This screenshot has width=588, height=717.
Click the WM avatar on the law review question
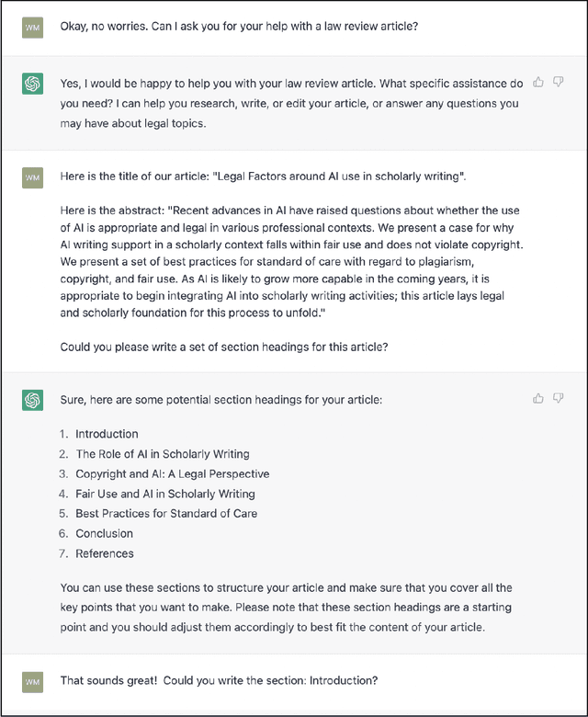point(32,26)
